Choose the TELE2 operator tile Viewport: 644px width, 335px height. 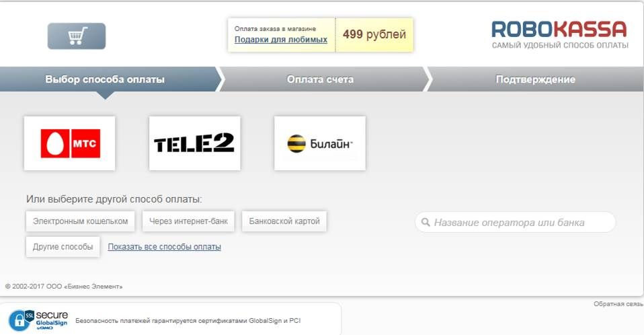(195, 143)
